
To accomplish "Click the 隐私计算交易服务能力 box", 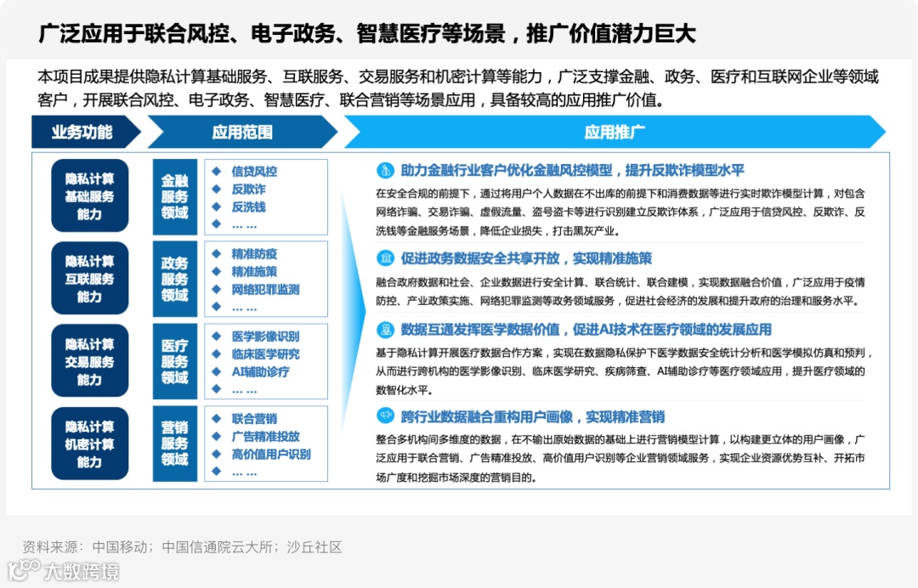I will pos(89,361).
